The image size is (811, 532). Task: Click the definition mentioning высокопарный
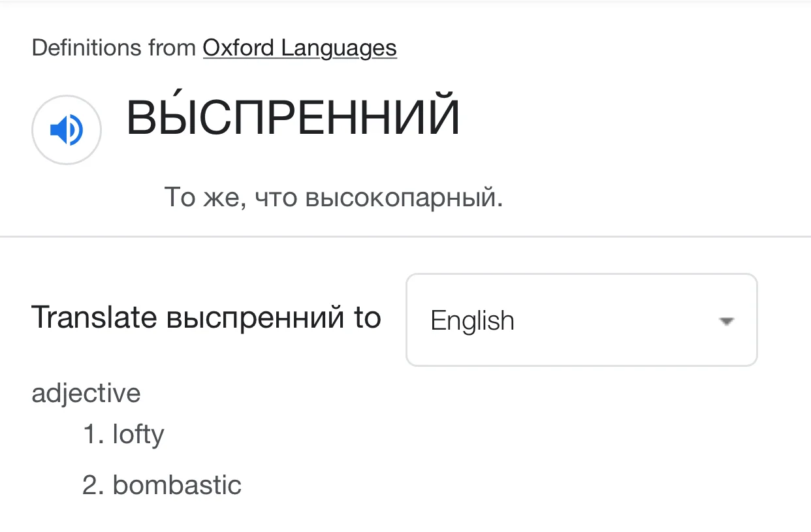[x=334, y=197]
